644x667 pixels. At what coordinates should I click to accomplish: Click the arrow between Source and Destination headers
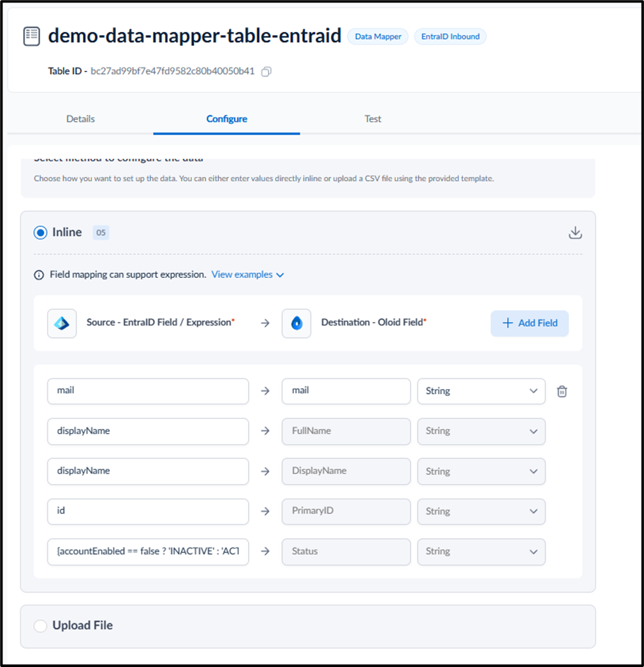265,323
